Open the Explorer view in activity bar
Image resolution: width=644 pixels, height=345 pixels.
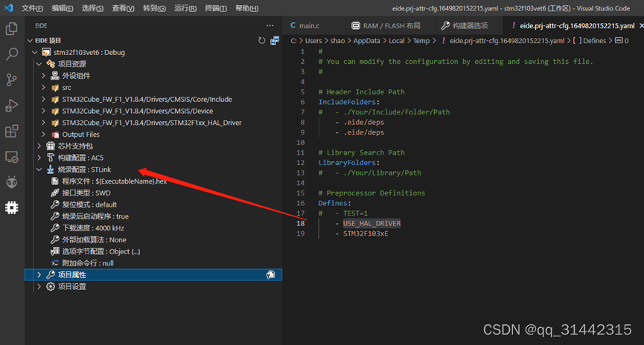[x=11, y=29]
